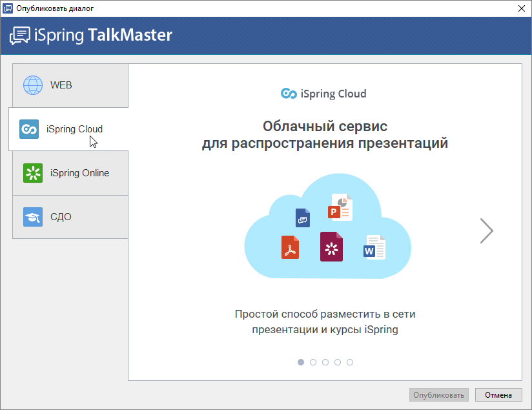Screen dimensions: 532x410
Task: Click the Отмена button
Action: click(498, 395)
